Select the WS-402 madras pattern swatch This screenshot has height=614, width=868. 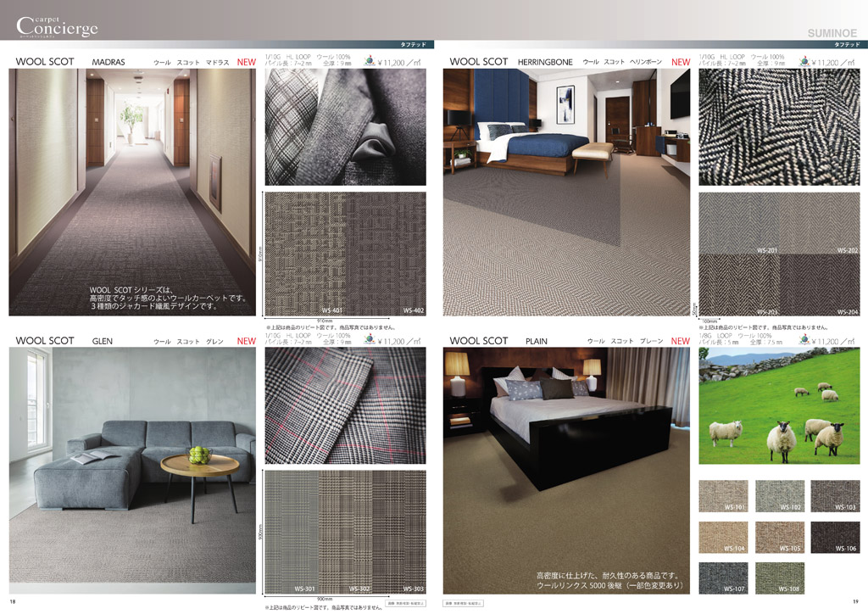click(386, 254)
